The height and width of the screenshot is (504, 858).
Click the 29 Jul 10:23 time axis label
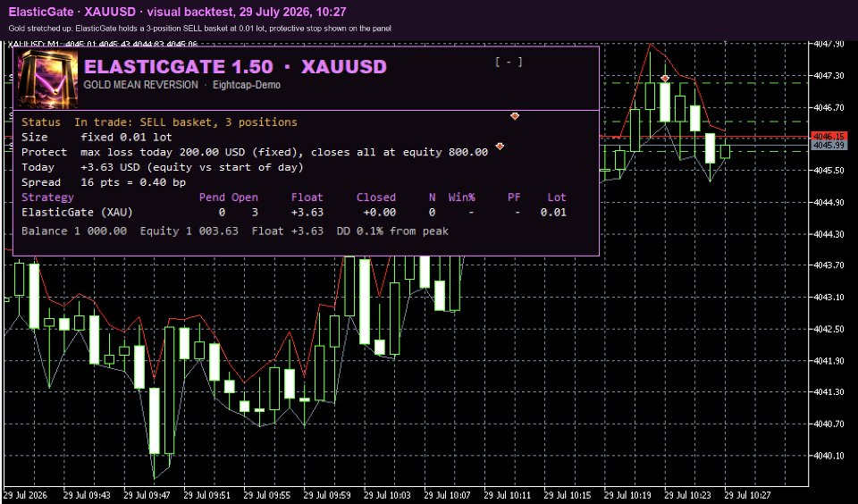click(688, 495)
